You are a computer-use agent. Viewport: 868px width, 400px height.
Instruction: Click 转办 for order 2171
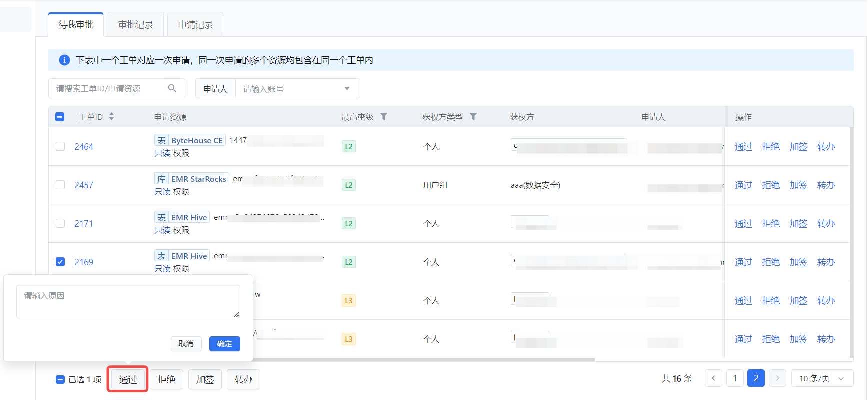(x=826, y=223)
